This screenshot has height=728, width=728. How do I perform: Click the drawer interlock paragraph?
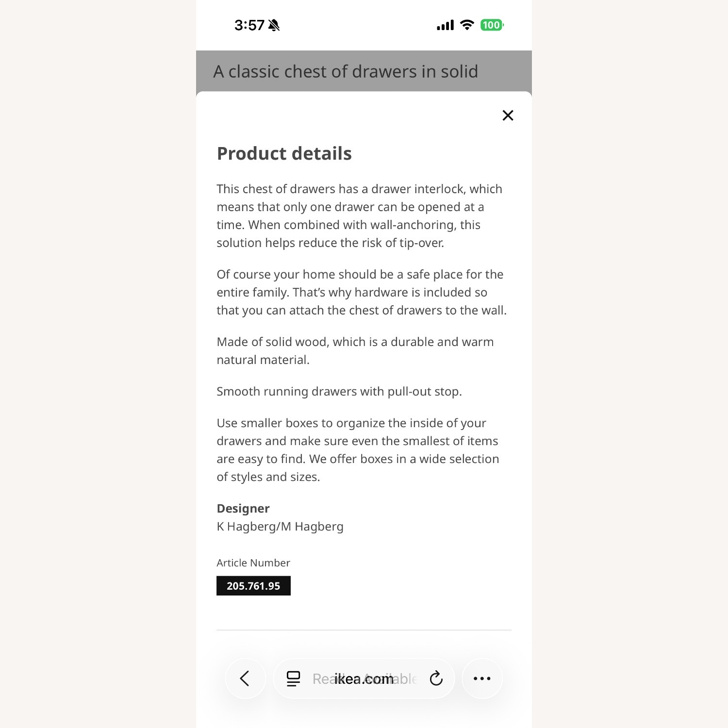359,216
